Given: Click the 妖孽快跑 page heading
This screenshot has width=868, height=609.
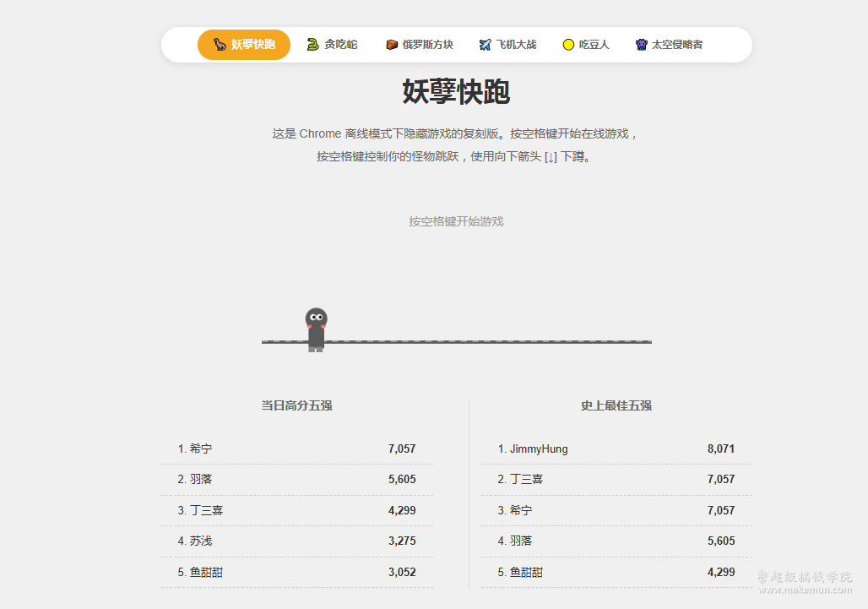Looking at the screenshot, I should click(456, 91).
